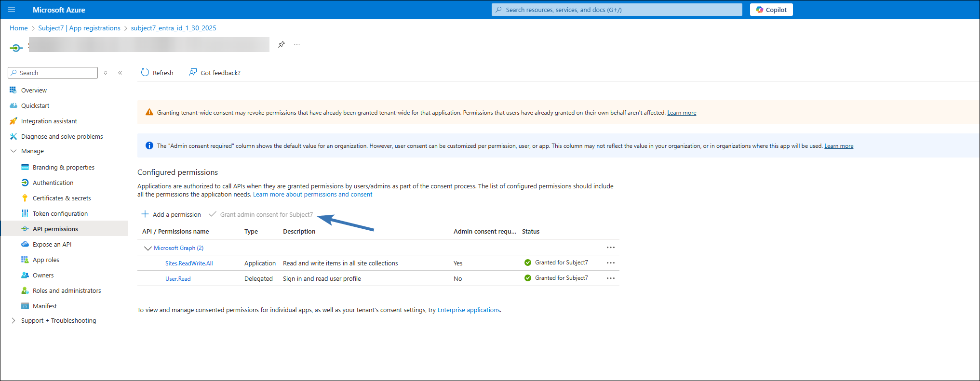The image size is (980, 381).
Task: Expand Support + Troubleshooting section
Action: [13, 320]
